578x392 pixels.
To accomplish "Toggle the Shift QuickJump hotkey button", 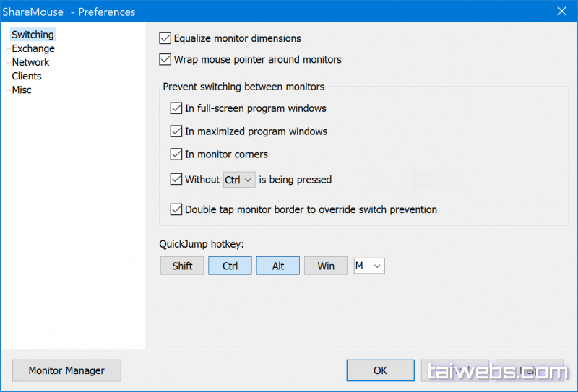I will [182, 266].
